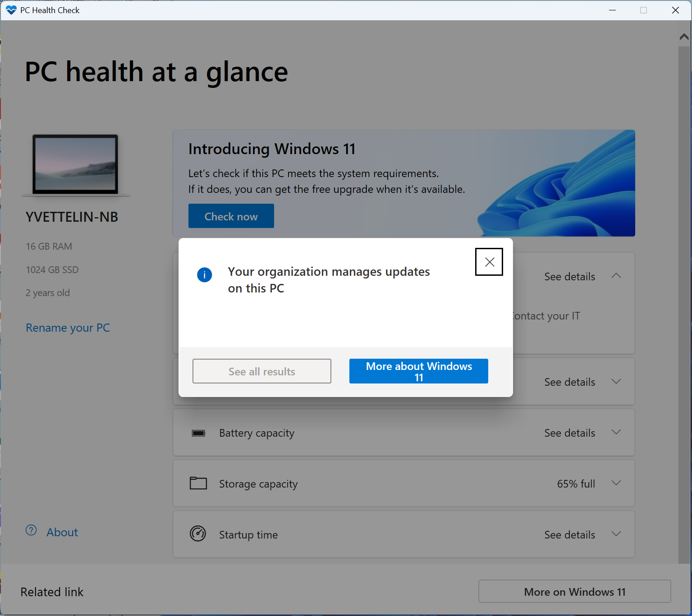Close the PC Health Check window
692x616 pixels.
tap(675, 10)
